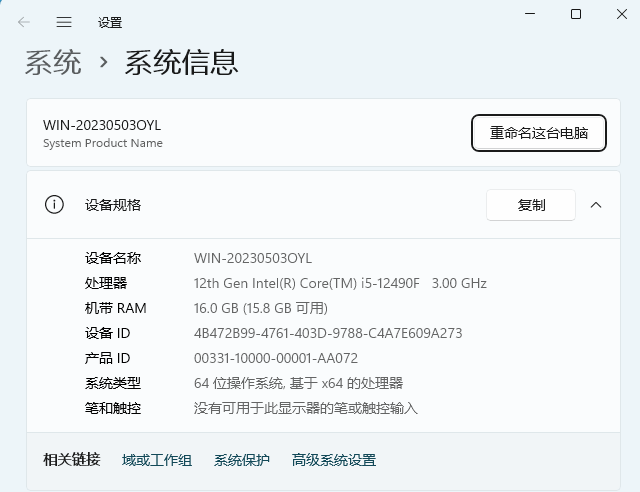Click the 设备 ID label
The image size is (640, 492).
click(107, 333)
